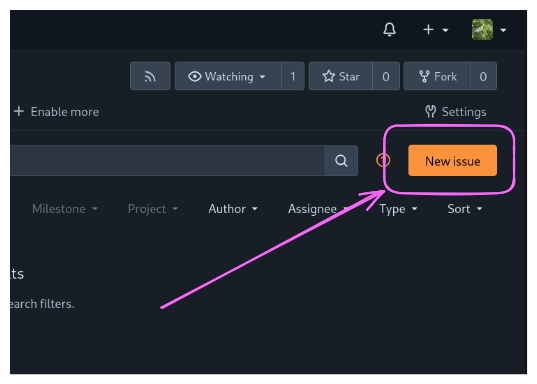
Task: Open the repository RSS feed
Action: (150, 76)
